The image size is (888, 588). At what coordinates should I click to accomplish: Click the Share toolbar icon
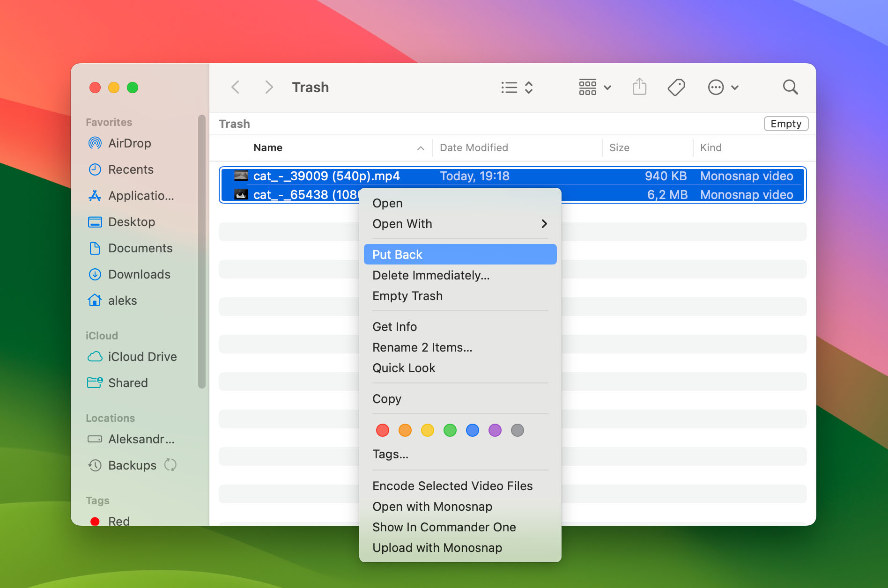[x=639, y=87]
